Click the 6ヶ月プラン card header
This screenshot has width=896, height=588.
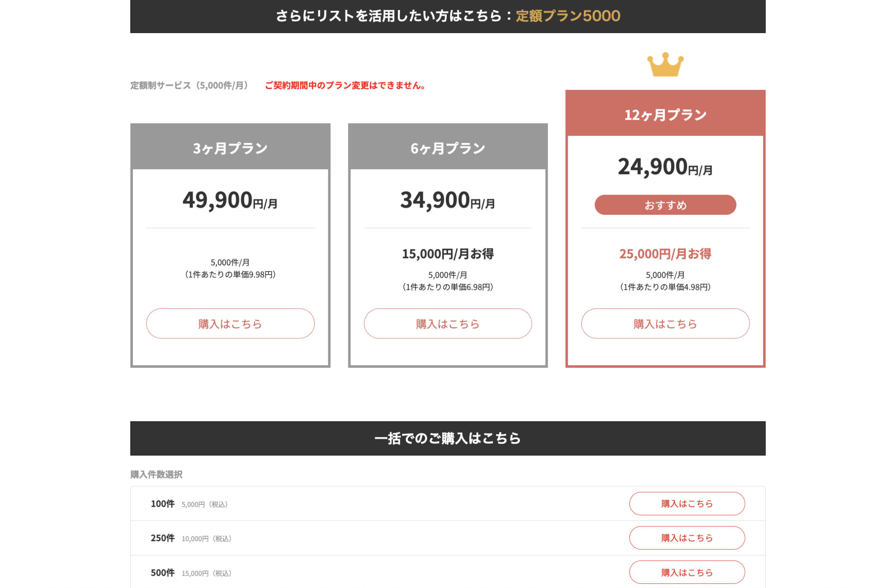click(448, 148)
